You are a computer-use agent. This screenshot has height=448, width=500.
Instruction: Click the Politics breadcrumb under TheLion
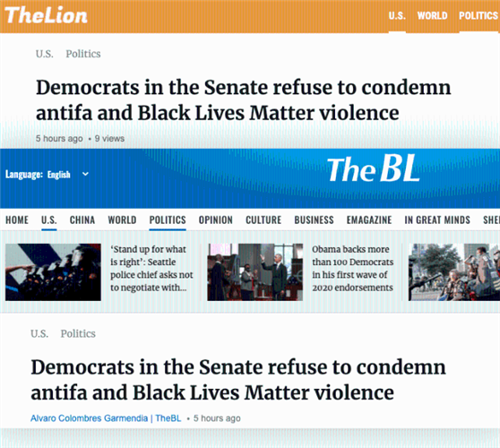pos(83,54)
